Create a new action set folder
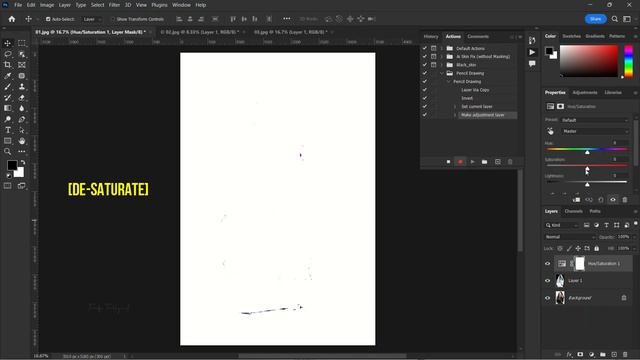This screenshot has width=640, height=360. pos(484,162)
